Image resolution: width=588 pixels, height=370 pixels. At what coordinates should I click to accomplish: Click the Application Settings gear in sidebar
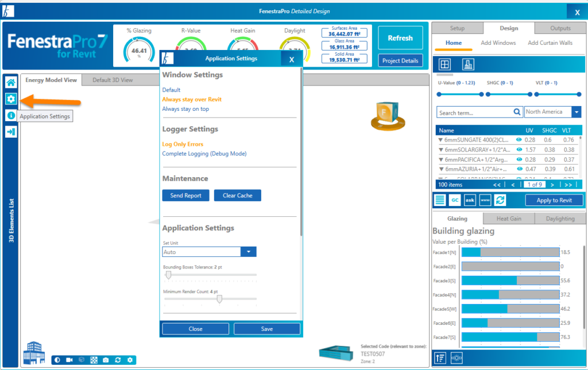11,99
